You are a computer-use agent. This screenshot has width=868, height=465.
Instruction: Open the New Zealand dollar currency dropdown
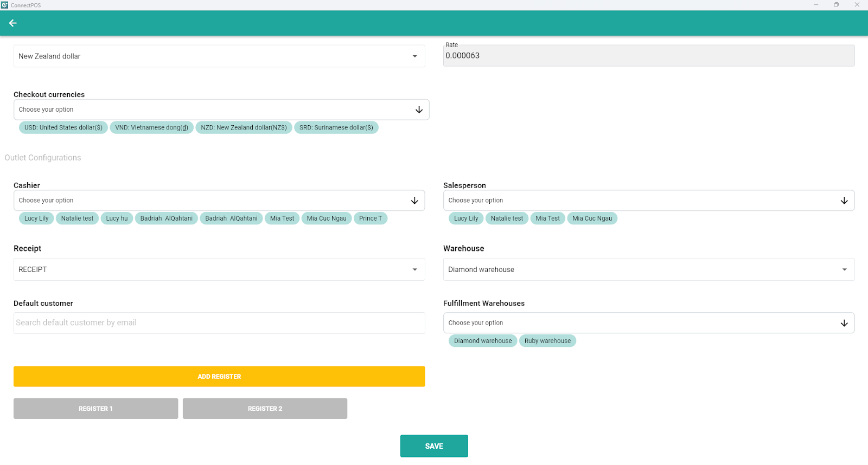point(219,56)
